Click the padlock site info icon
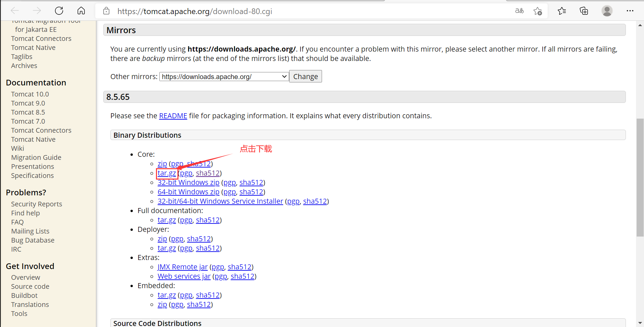 106,11
